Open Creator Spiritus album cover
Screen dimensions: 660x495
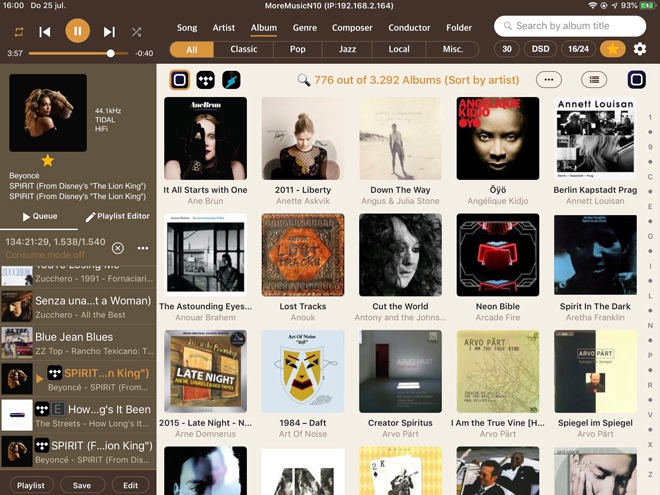point(400,371)
